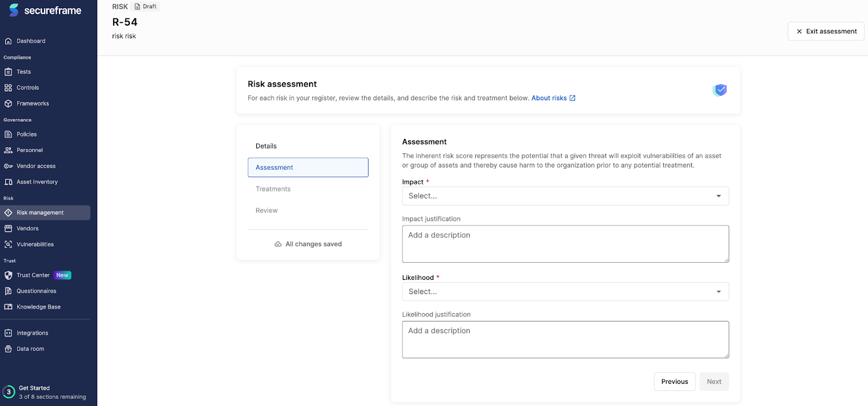Click the Vulnerabilities scan icon
Image resolution: width=868 pixels, height=406 pixels.
[8, 244]
